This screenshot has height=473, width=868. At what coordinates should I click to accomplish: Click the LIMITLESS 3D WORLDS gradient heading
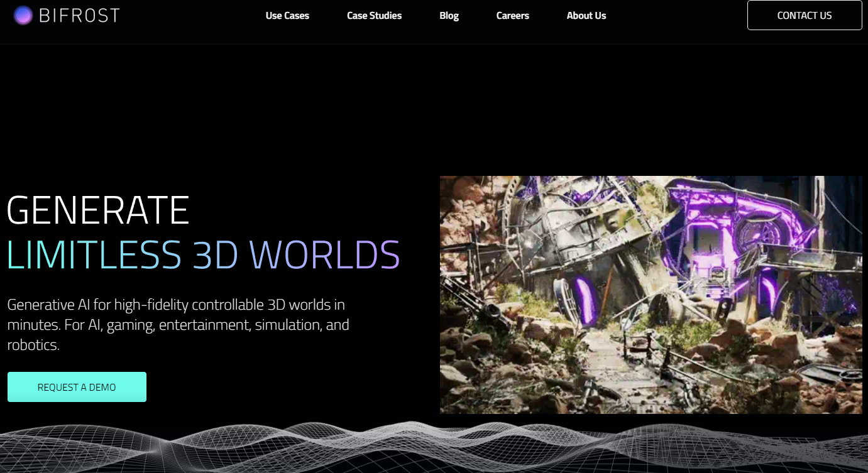(x=203, y=254)
